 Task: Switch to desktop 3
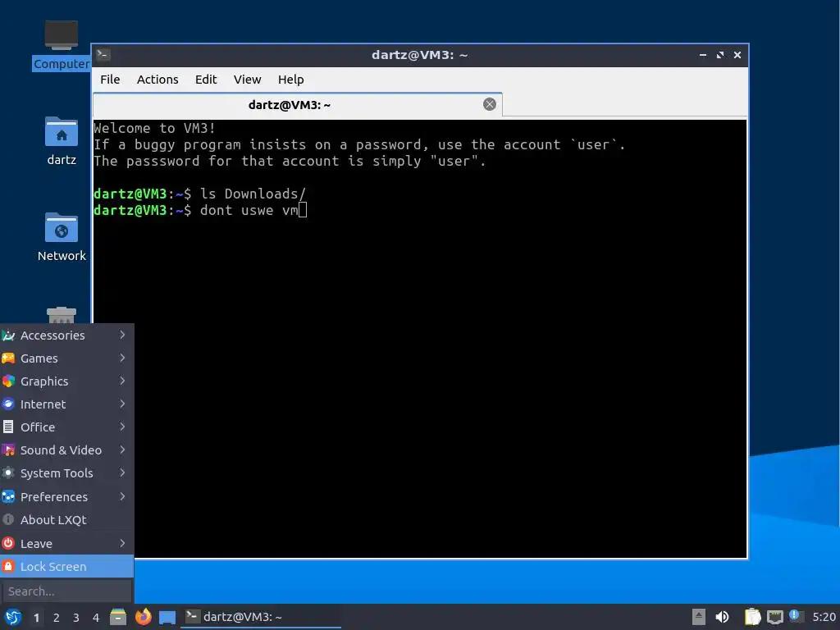[x=76, y=618]
